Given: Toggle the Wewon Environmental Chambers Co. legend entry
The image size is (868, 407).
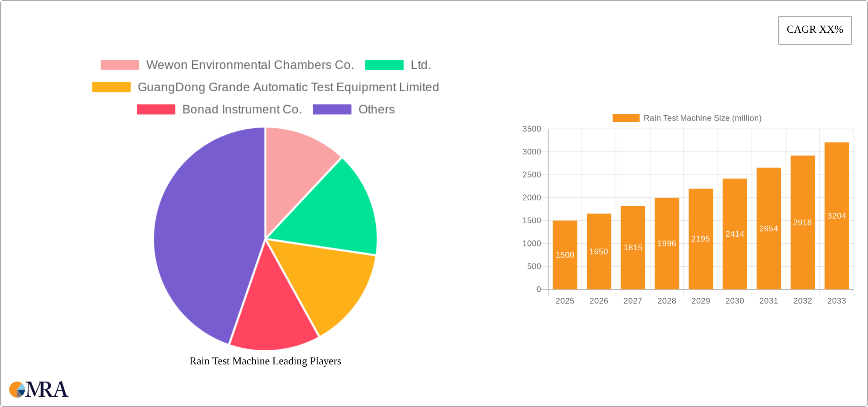Looking at the screenshot, I should [251, 65].
